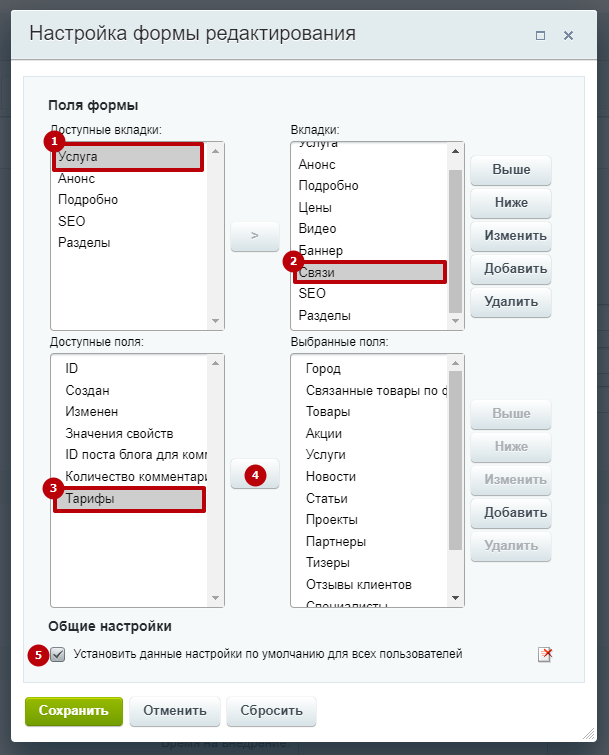Viewport: 609px width, 755px height.
Task: Click the Сбросить button
Action: 272,711
